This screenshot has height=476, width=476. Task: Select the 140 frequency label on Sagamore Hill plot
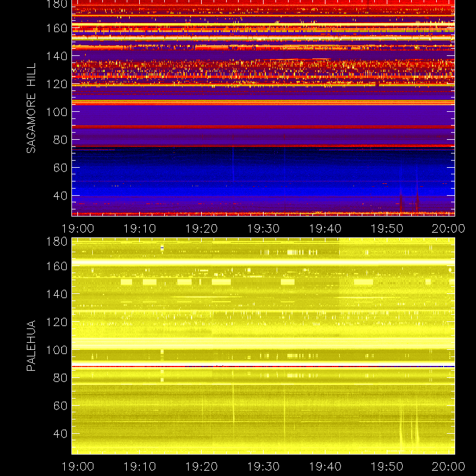pyautogui.click(x=57, y=56)
